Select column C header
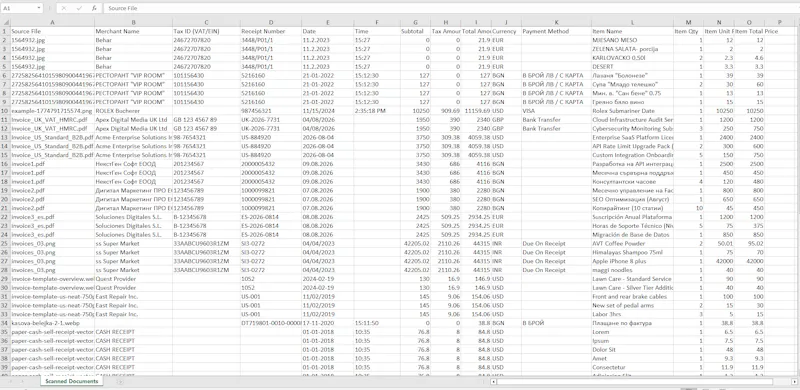This screenshot has width=800, height=390. tap(206, 22)
